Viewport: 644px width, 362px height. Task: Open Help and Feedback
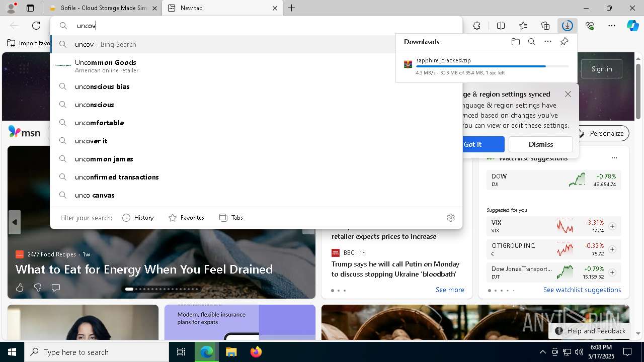click(x=591, y=331)
